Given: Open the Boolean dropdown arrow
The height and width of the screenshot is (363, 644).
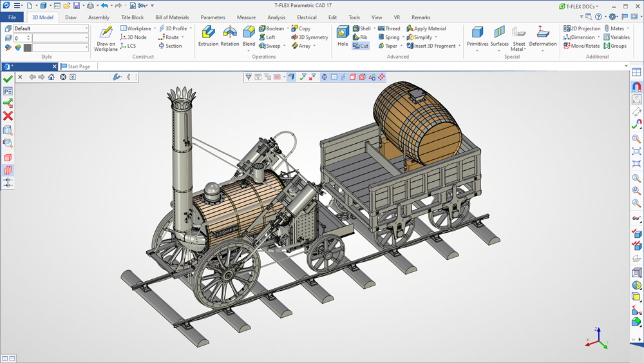Looking at the screenshot, I should 287,28.
